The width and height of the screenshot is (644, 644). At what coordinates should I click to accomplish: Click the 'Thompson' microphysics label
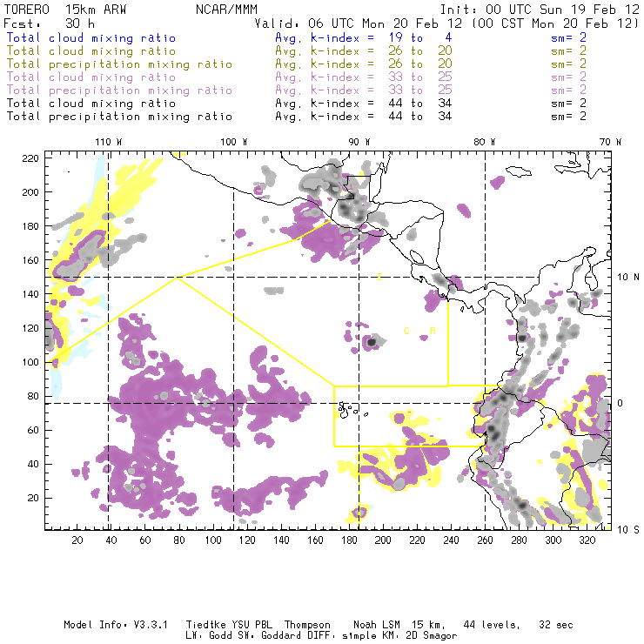click(x=307, y=625)
